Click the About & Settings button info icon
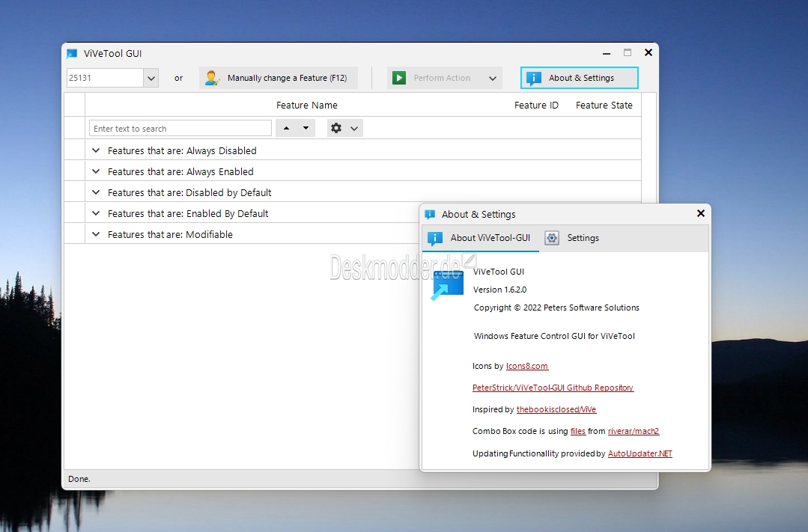Screen dimensions: 808x532 533,78
